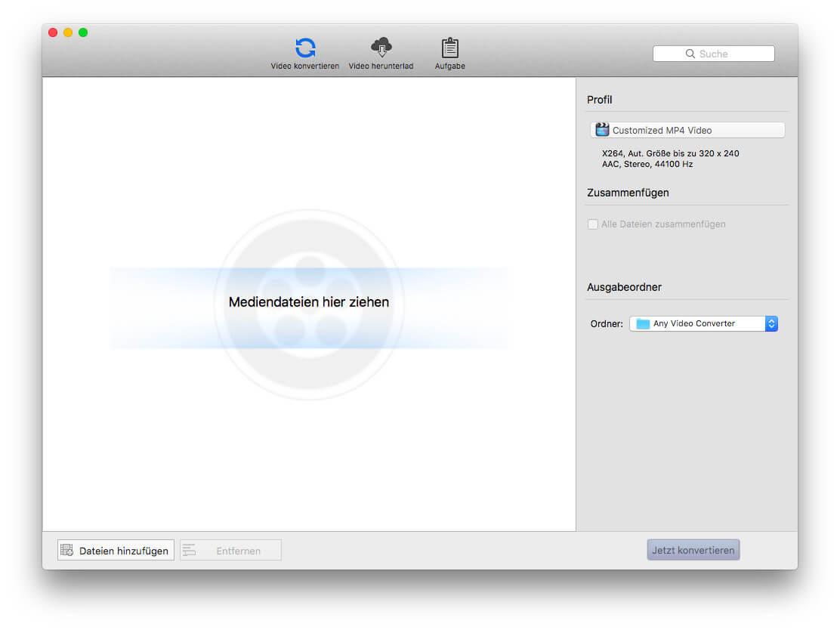Click the Entfernen button

231,550
